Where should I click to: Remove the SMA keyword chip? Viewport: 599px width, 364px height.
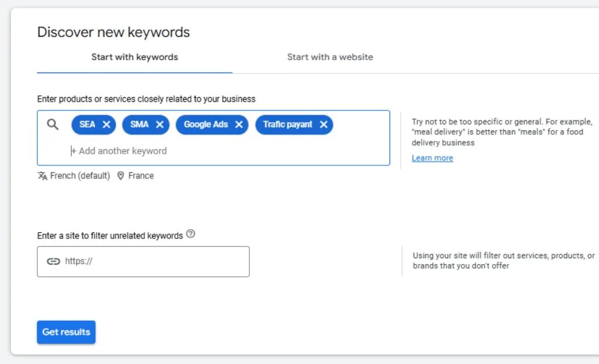160,124
